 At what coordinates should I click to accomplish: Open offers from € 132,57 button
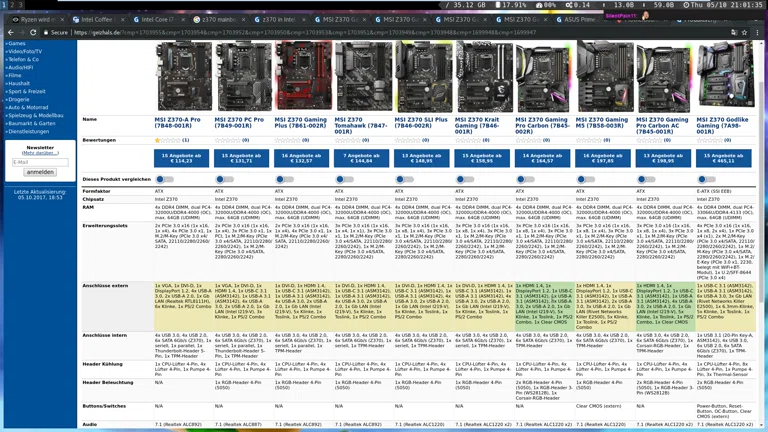point(301,158)
